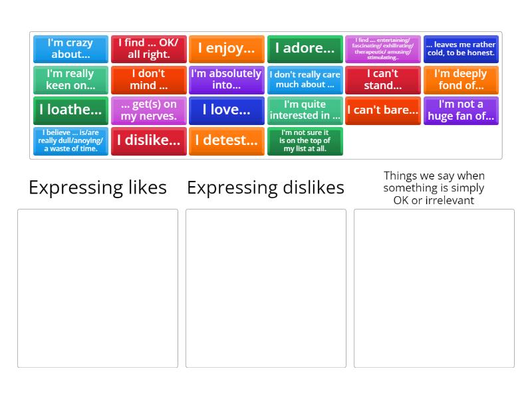
Task: Click the "I find ... OK/ all right." tile
Action: (x=148, y=48)
